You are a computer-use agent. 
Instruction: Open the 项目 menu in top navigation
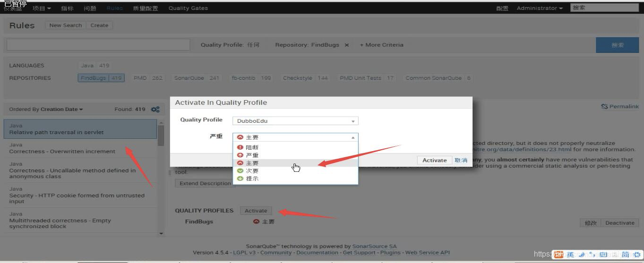(42, 8)
